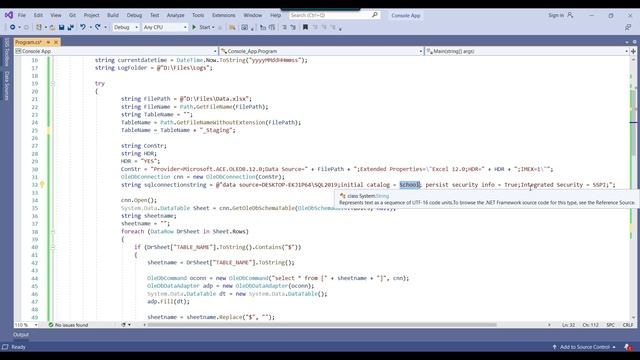Image resolution: width=640 pixels, height=360 pixels.
Task: Open the Help menu
Action: pos(276,15)
